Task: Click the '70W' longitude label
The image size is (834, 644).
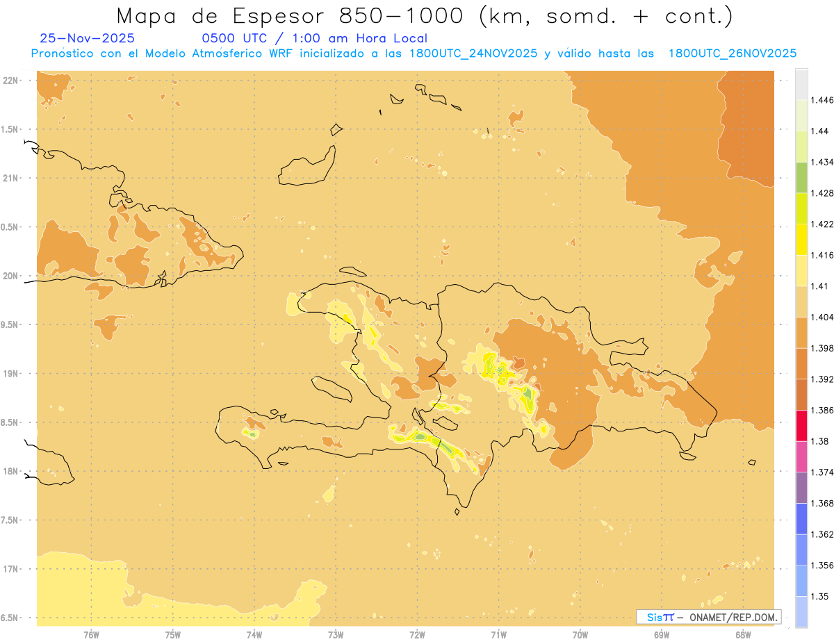Action: (x=580, y=635)
